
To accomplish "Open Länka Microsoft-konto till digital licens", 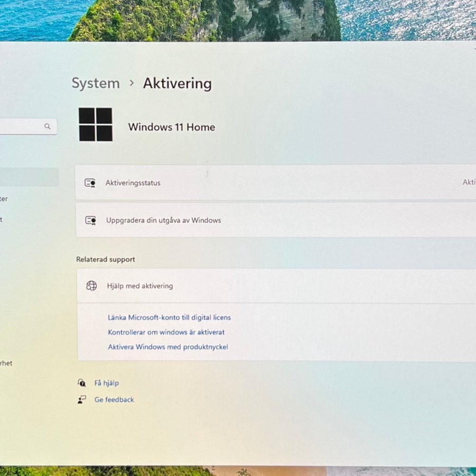I will click(169, 317).
